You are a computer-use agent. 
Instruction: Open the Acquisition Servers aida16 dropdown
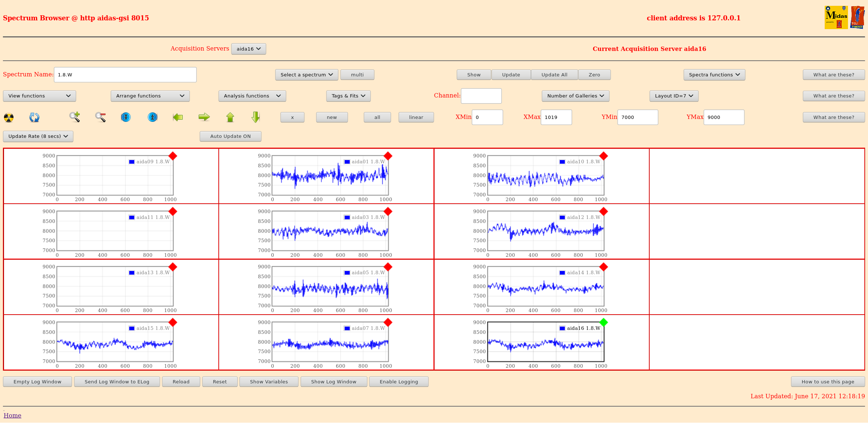pyautogui.click(x=249, y=49)
